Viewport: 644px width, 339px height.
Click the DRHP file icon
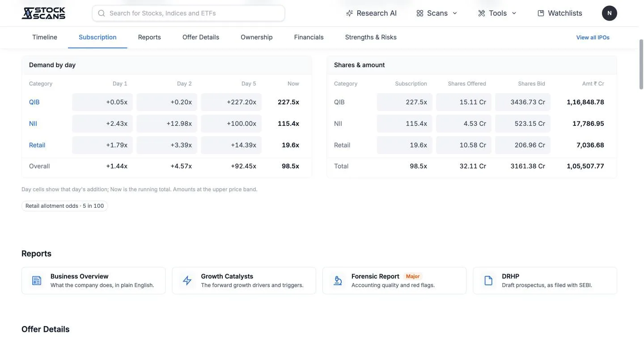pyautogui.click(x=488, y=281)
